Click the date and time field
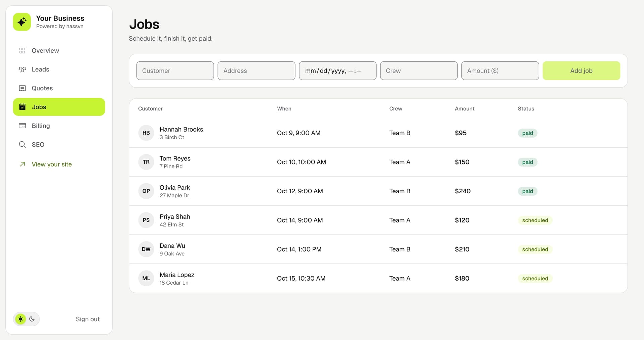This screenshot has width=644, height=340. click(x=337, y=71)
